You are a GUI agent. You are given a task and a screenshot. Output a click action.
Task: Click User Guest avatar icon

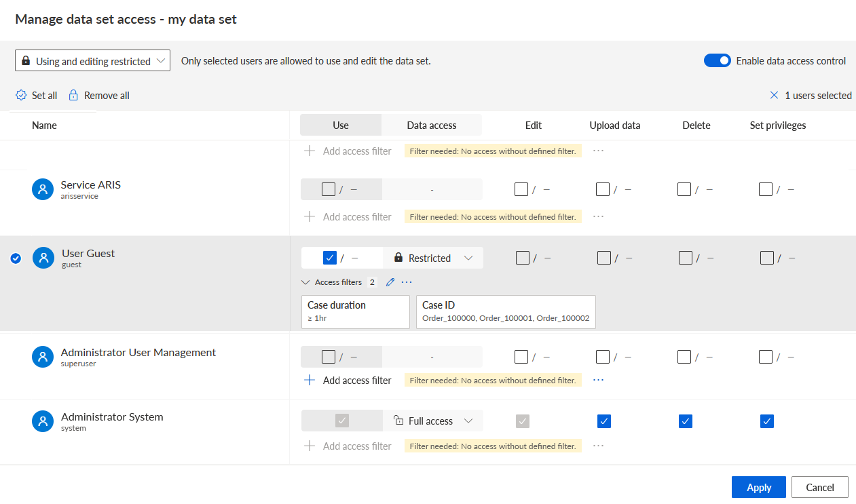coord(43,258)
